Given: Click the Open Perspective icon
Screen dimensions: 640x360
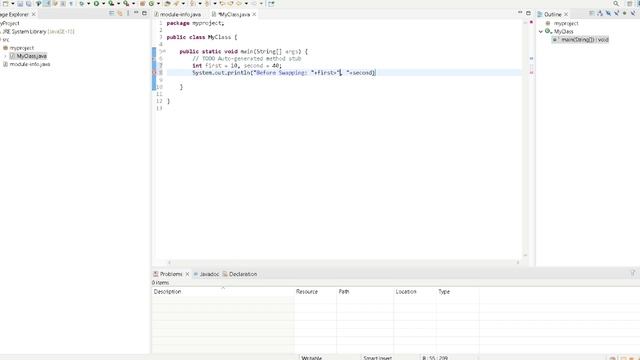Looking at the screenshot, I should (x=629, y=4).
